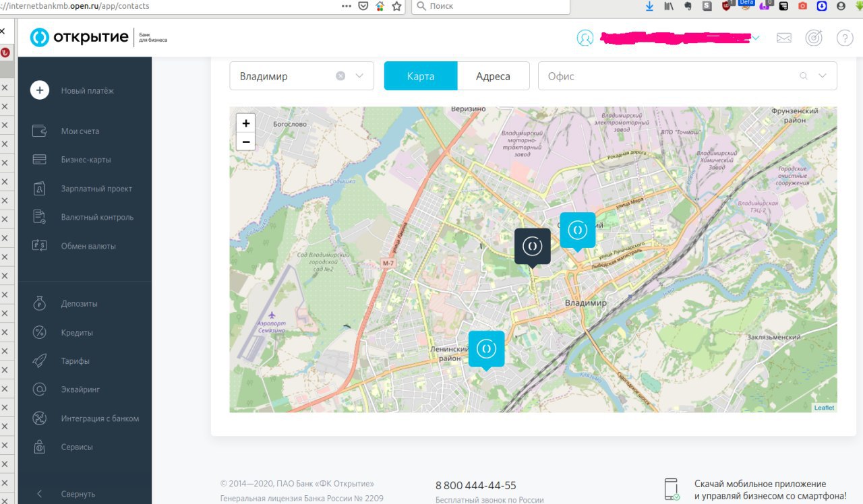This screenshot has height=504, width=863.
Task: Click the Pocket save icon in address bar
Action: coord(363,6)
